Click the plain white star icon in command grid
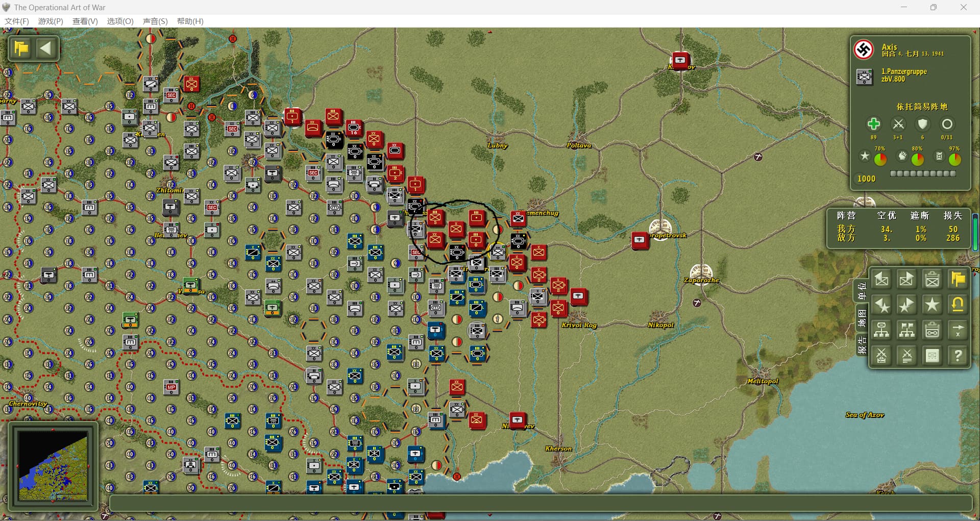 click(933, 305)
